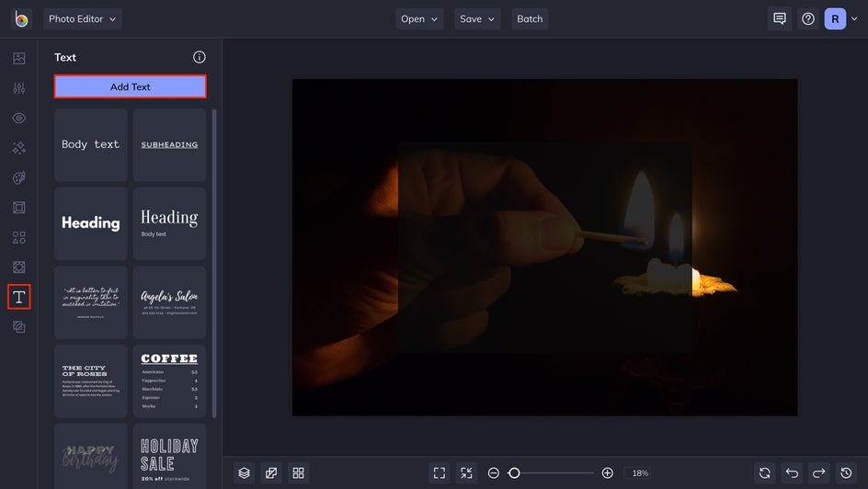
Task: Open the Textures sidebar icon
Action: click(x=18, y=327)
